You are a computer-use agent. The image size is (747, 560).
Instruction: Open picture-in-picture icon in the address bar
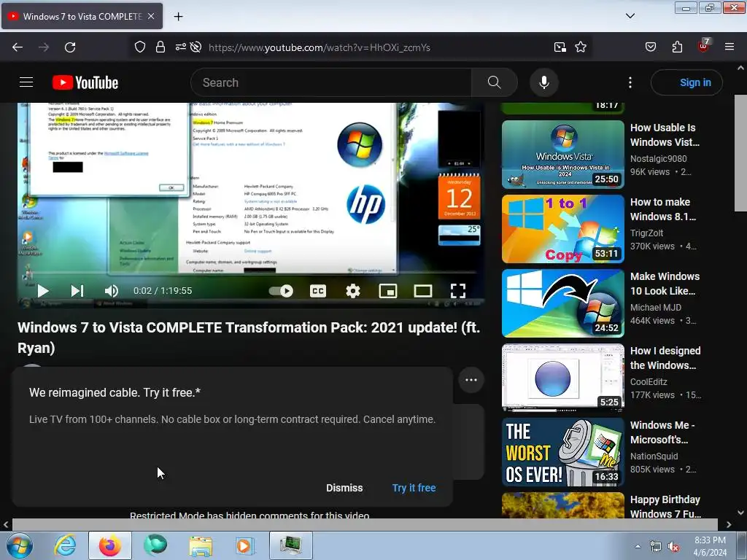[560, 47]
